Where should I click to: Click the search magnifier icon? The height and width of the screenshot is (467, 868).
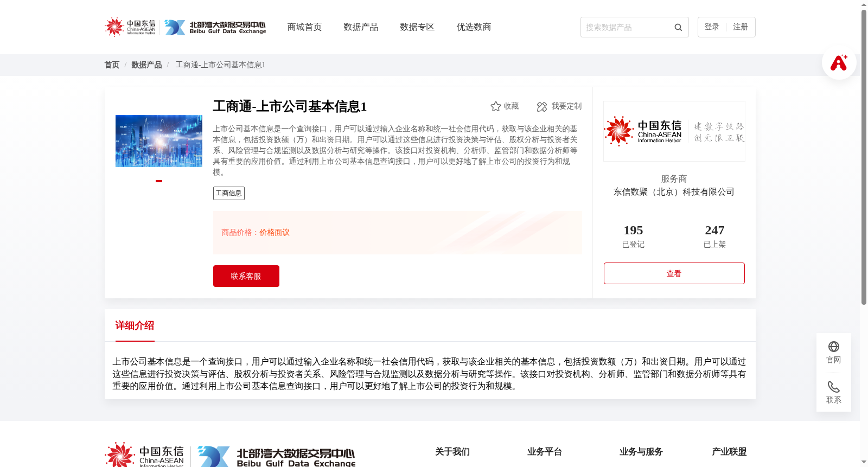[678, 27]
